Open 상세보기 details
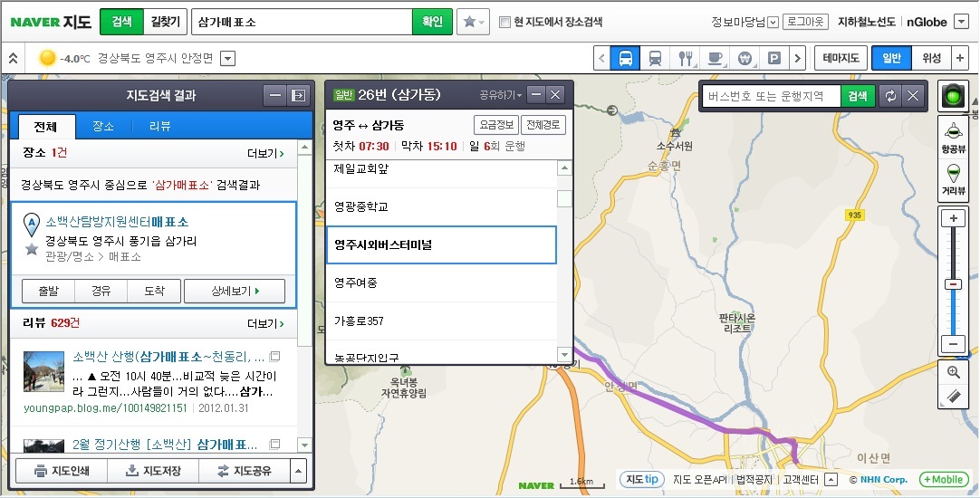The width and height of the screenshot is (980, 498). point(235,292)
